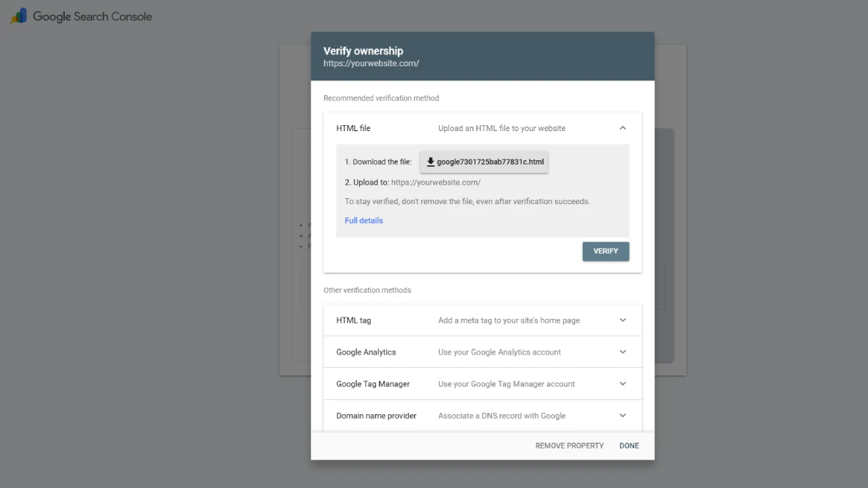Click the VERIFY button
868x488 pixels.
pos(605,251)
